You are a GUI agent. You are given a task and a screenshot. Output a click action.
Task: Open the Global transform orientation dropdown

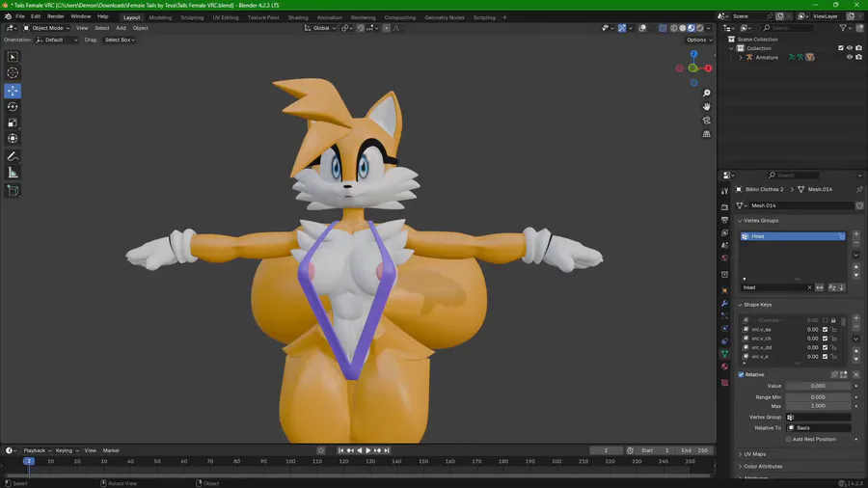point(320,28)
